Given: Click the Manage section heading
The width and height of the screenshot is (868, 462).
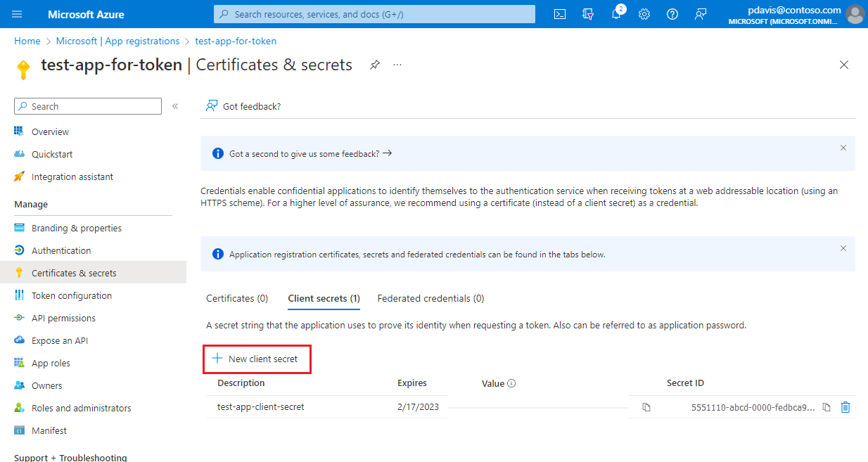Looking at the screenshot, I should [31, 204].
